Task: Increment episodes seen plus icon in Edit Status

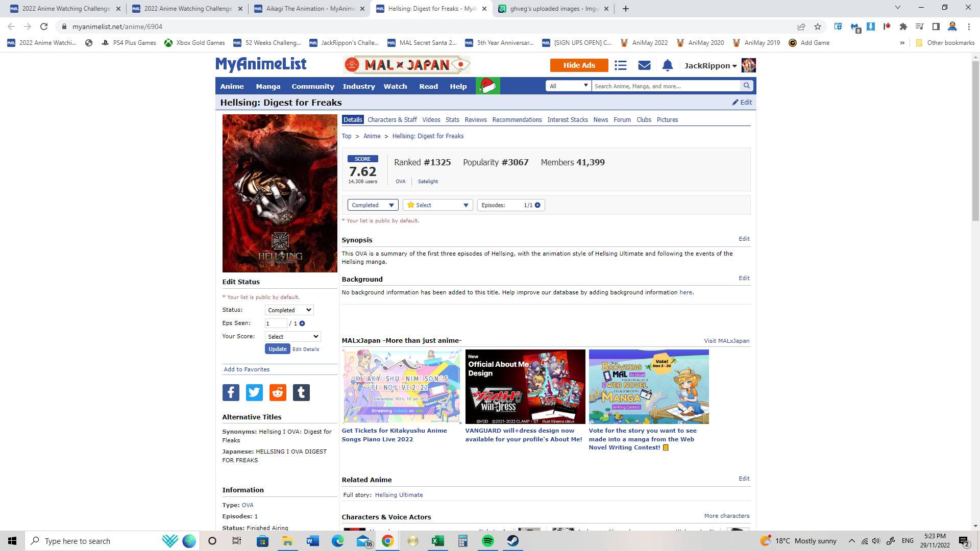Action: (x=302, y=323)
